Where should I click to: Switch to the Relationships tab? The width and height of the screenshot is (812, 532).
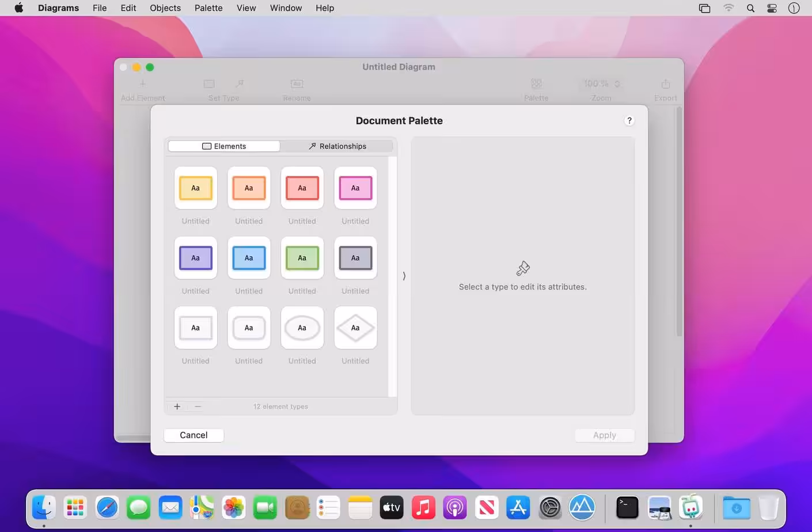337,146
